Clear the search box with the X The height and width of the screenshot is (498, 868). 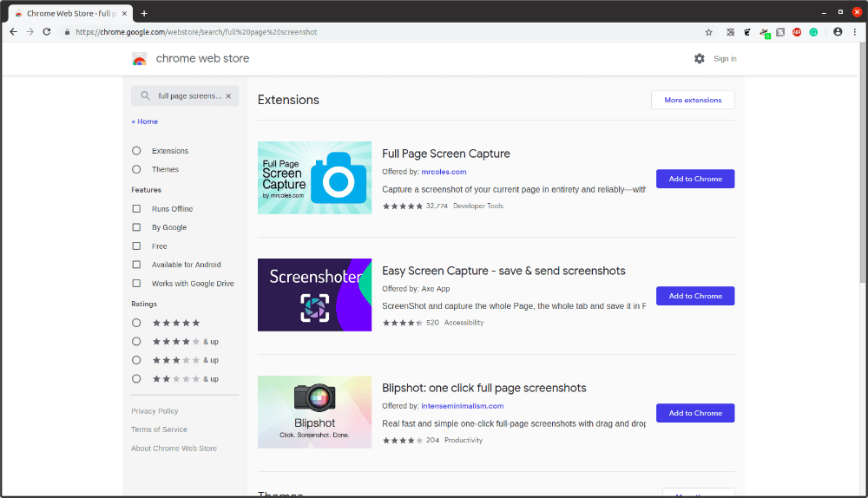(x=228, y=96)
